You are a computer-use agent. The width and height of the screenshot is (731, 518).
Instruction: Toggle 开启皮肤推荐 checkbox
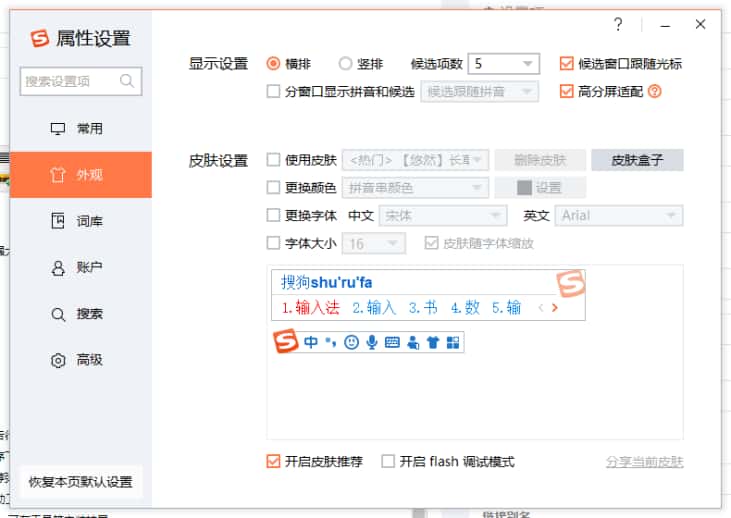click(x=273, y=462)
